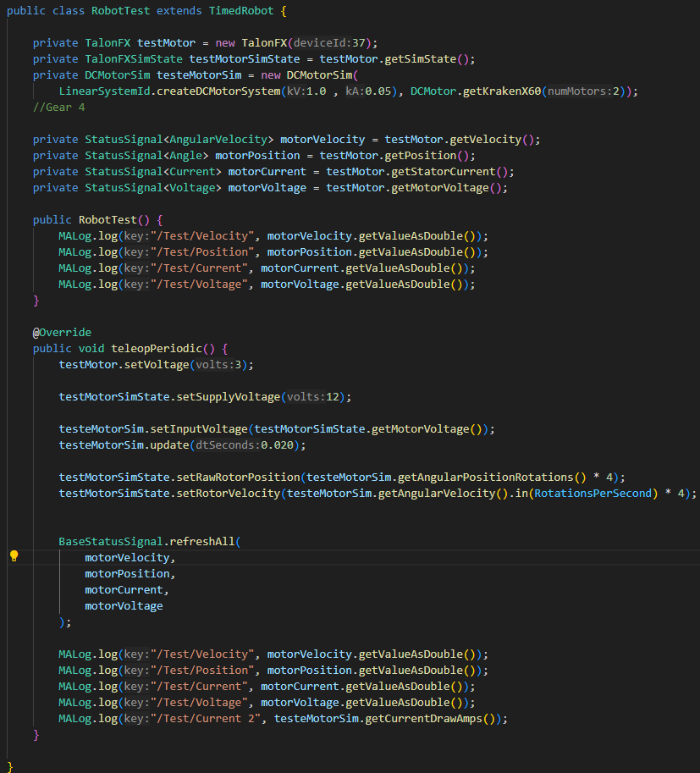700x773 pixels.
Task: Click the RotationsPerSecond unit constant
Action: click(x=593, y=494)
